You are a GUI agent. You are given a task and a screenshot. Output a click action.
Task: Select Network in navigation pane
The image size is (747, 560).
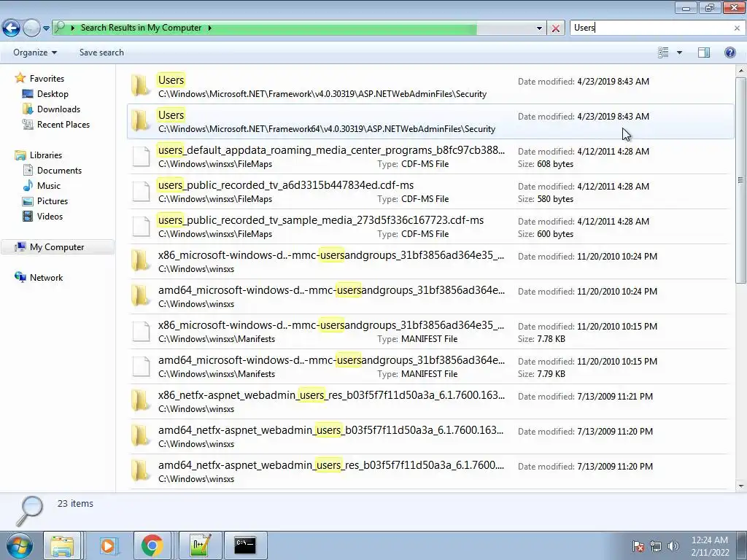[46, 278]
